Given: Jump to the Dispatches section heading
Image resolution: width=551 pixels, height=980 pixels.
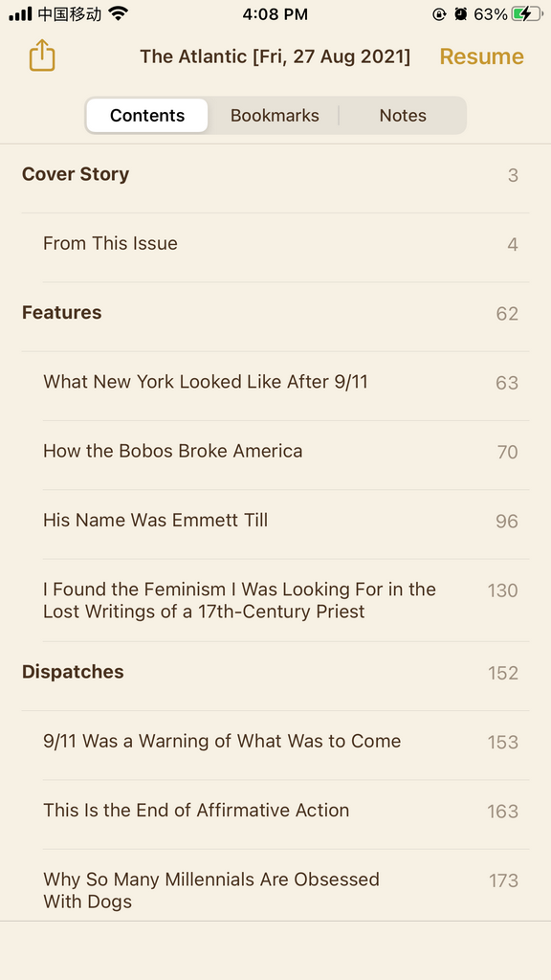Looking at the screenshot, I should coord(275,673).
